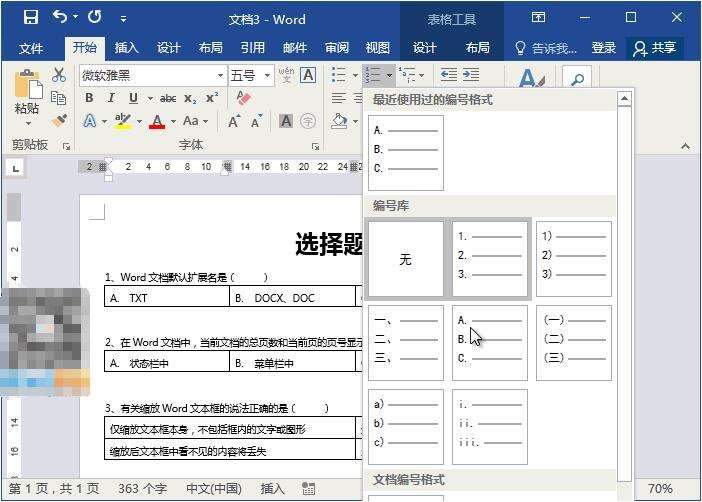
Task: Click the Copy icon
Action: [x=58, y=98]
